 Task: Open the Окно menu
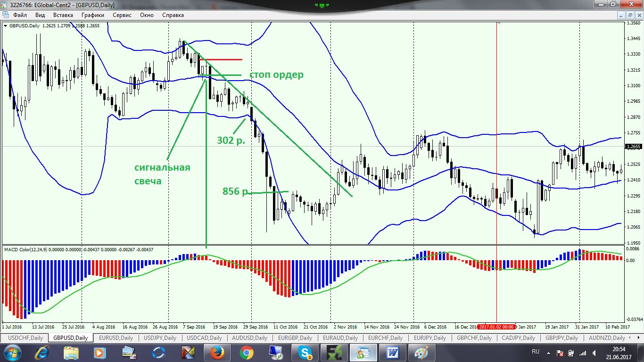point(147,15)
